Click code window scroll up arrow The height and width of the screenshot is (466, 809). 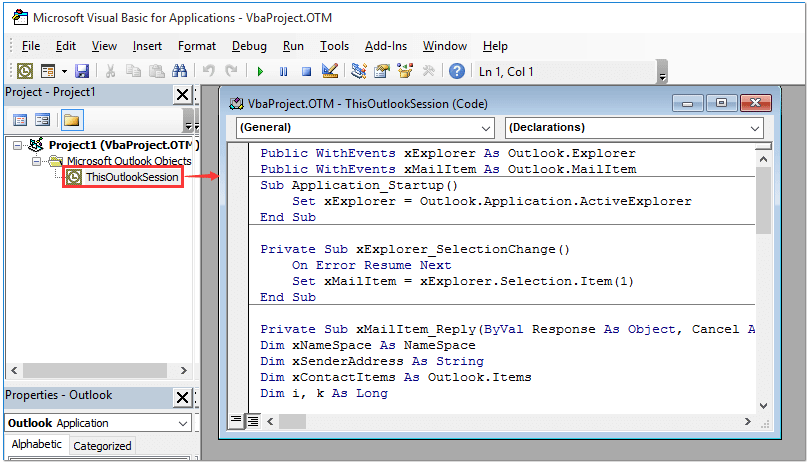pos(764,159)
